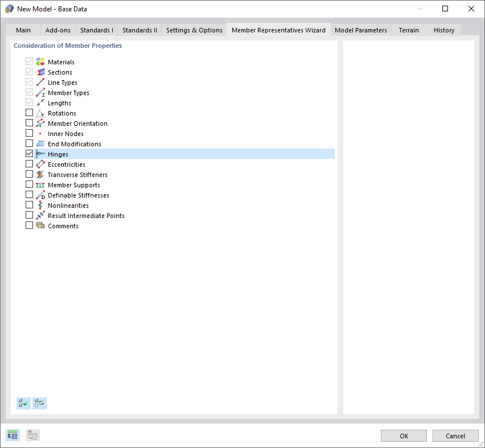This screenshot has height=448, width=485.
Task: Click the Line Types icon
Action: tap(40, 82)
